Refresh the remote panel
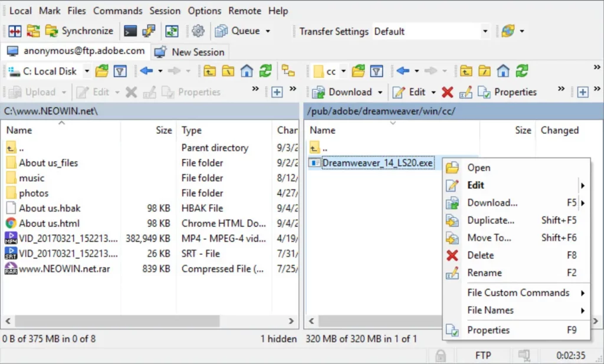The width and height of the screenshot is (604, 364). pyautogui.click(x=522, y=71)
